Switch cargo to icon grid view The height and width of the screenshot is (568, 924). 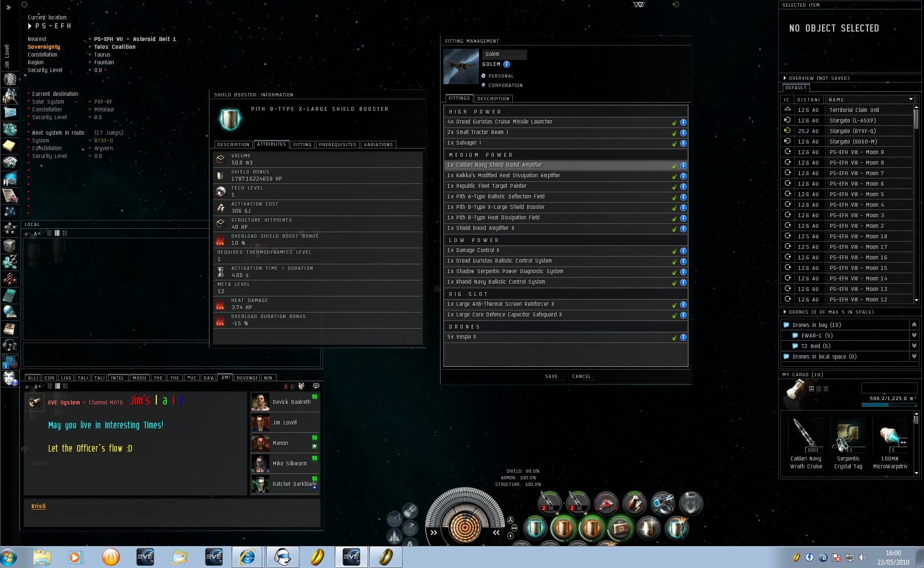pyautogui.click(x=811, y=388)
